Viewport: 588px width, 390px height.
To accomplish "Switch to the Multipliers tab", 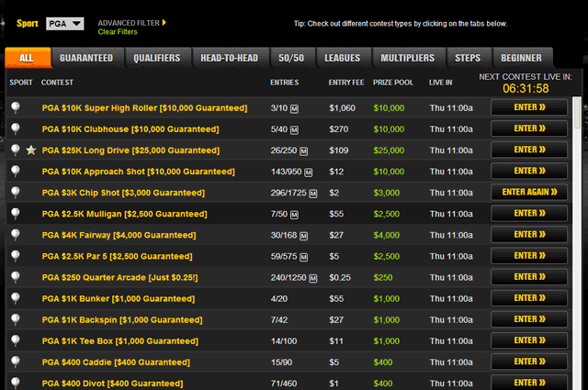I will pos(408,58).
